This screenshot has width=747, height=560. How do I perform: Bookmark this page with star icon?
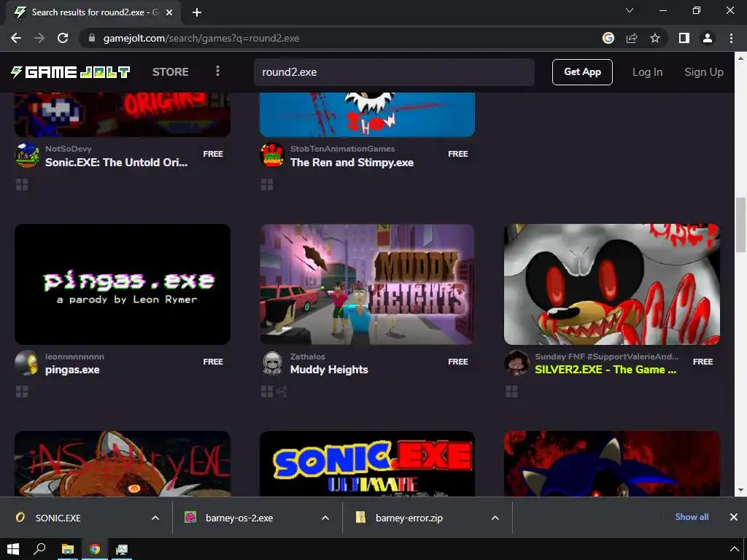[655, 38]
